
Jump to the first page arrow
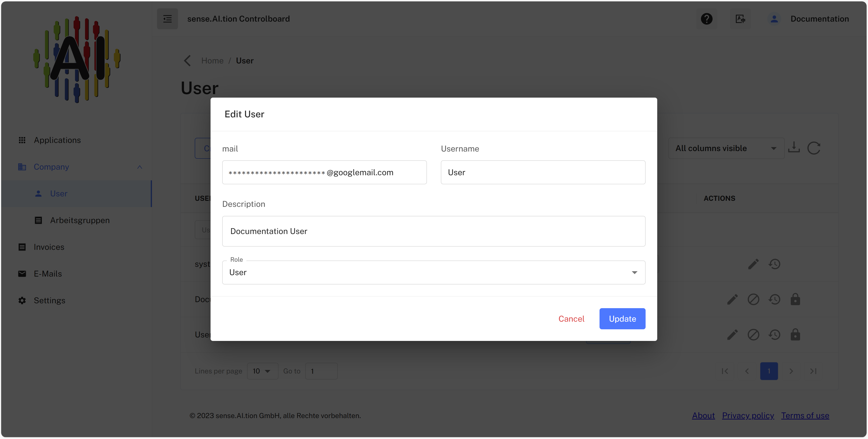pos(725,371)
